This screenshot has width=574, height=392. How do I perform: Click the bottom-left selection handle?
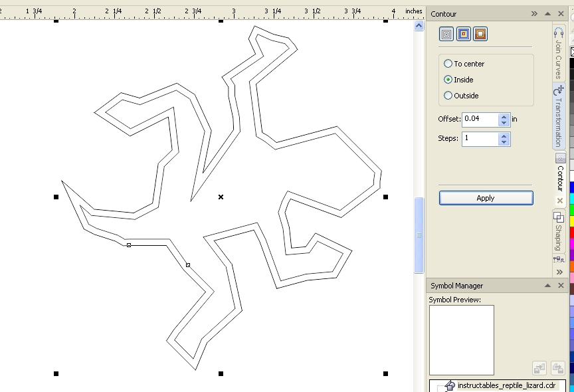(x=56, y=373)
